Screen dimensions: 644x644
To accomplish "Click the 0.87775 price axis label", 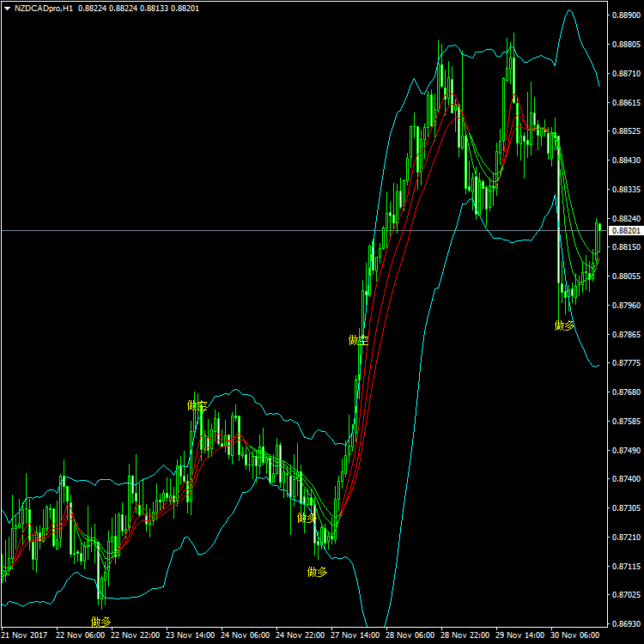I will [x=626, y=362].
